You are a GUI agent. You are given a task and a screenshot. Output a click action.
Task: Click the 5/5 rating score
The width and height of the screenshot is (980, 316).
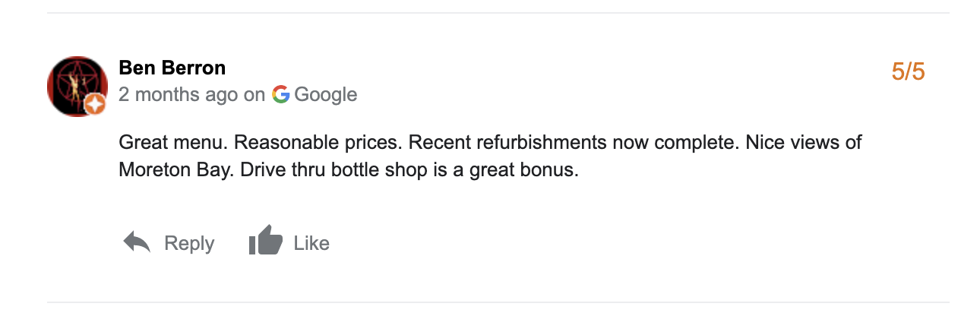pos(909,72)
